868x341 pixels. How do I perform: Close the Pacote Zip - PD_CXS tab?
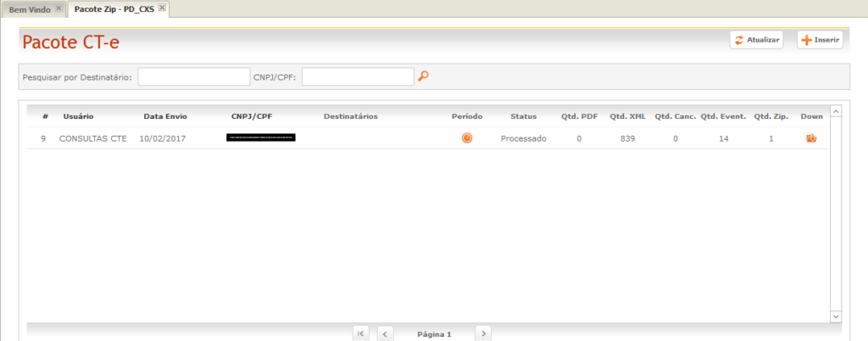[162, 8]
